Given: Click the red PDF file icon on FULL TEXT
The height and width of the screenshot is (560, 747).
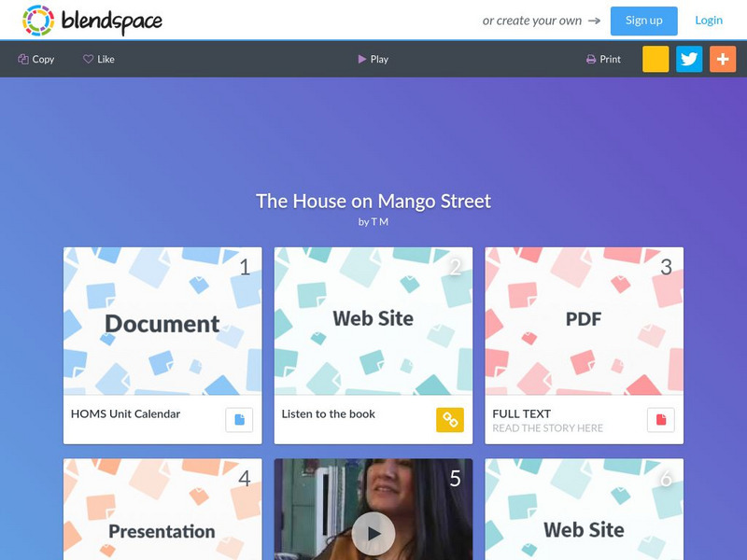Looking at the screenshot, I should (x=661, y=419).
